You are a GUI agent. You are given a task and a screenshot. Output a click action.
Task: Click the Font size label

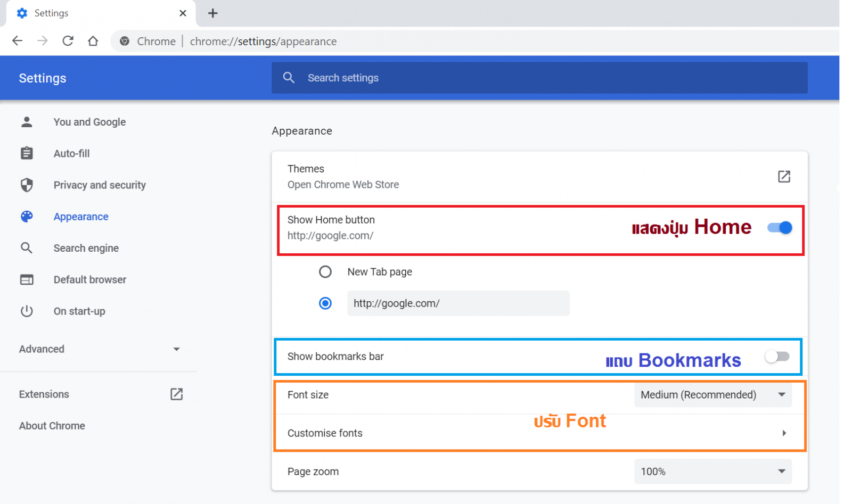(308, 395)
